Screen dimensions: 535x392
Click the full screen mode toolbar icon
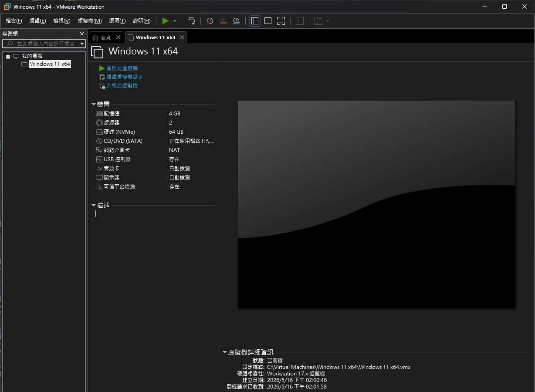click(x=281, y=21)
